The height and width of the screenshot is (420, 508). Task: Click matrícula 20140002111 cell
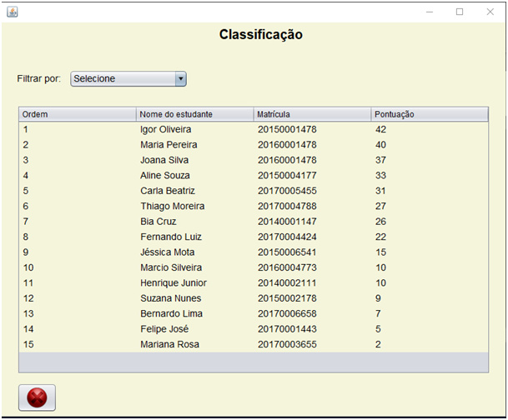coord(287,282)
